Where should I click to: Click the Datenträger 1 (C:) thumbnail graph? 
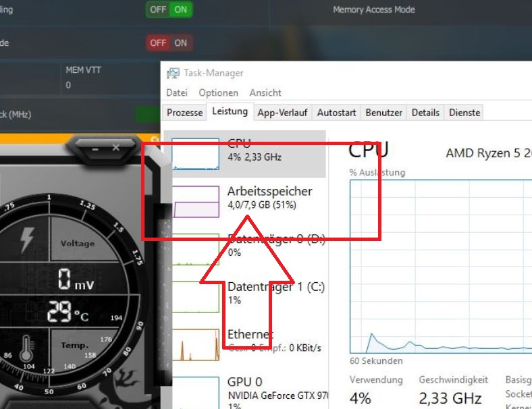click(x=196, y=297)
